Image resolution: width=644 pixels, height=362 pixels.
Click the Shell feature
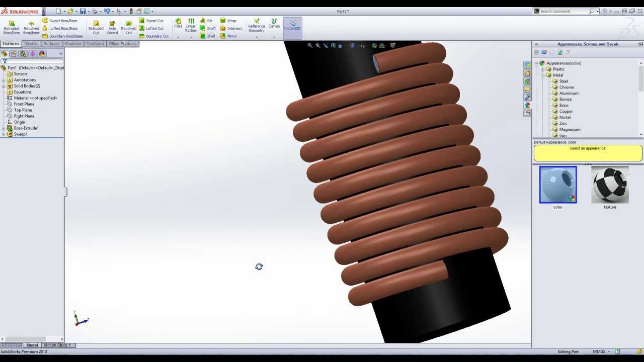(207, 36)
